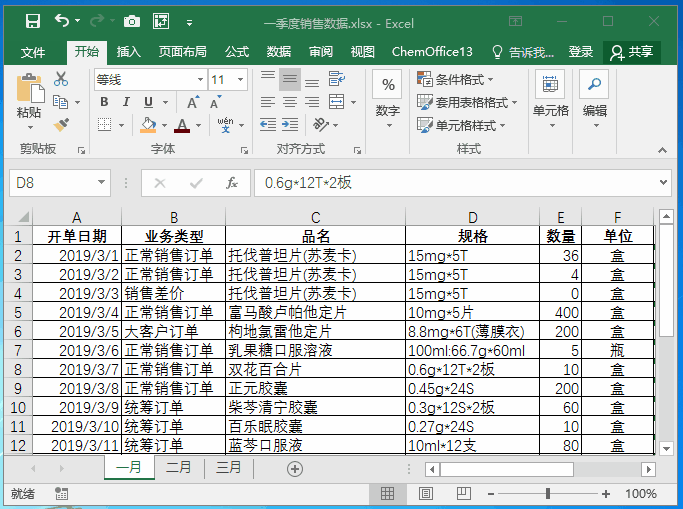The image size is (683, 509).
Task: Cut selection with the scissors icon
Action: 61,79
